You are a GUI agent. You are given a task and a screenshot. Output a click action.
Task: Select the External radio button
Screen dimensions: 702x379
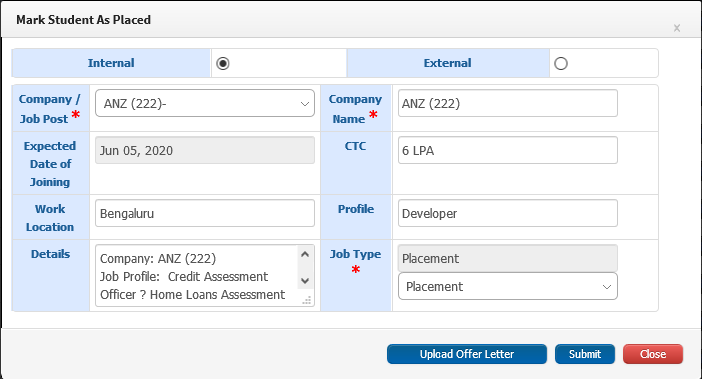pyautogui.click(x=561, y=64)
